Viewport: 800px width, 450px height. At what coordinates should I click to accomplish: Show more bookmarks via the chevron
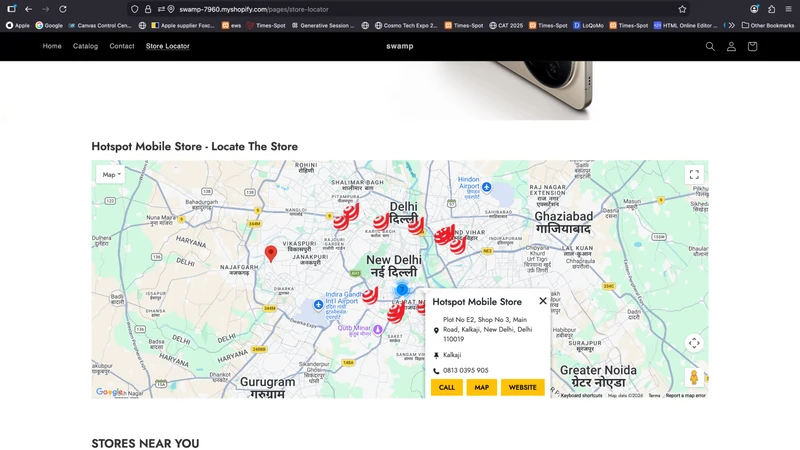(732, 25)
